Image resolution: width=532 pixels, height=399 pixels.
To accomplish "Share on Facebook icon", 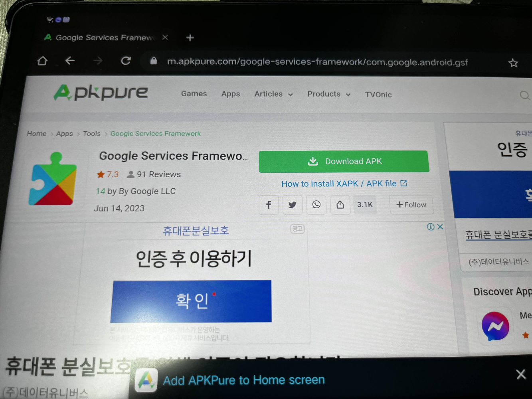I will click(269, 205).
